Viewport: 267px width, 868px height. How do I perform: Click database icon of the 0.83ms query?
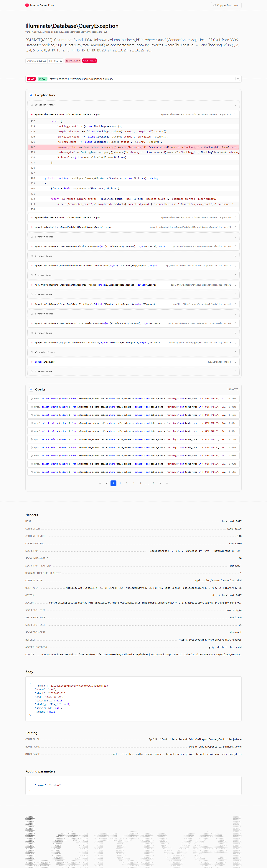coord(32,407)
